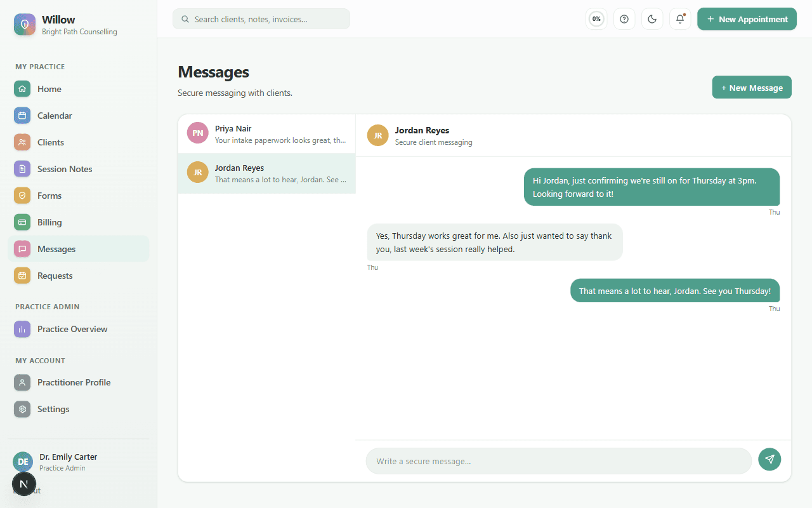812x508 pixels.
Task: Navigate to Session Notes
Action: point(79,169)
